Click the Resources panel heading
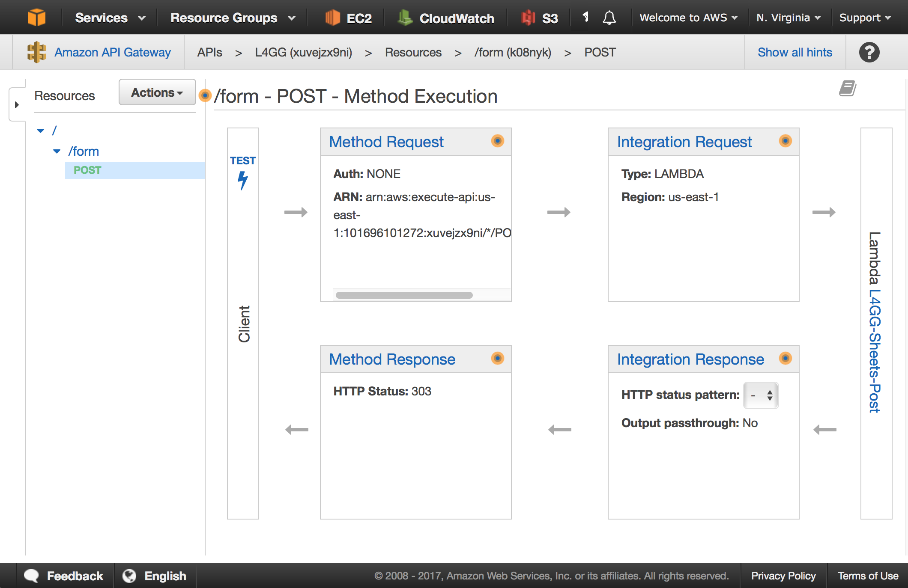 click(x=65, y=95)
